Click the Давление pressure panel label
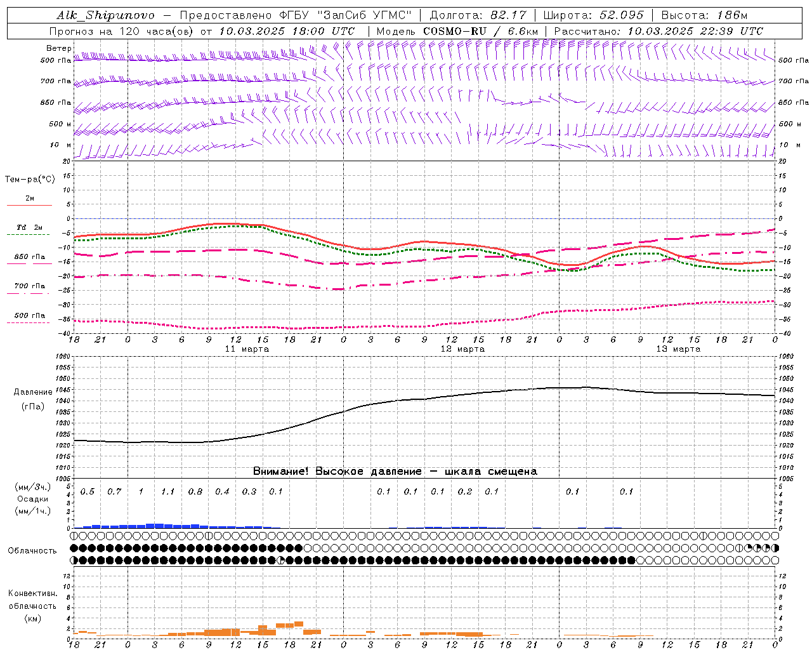 (33, 392)
